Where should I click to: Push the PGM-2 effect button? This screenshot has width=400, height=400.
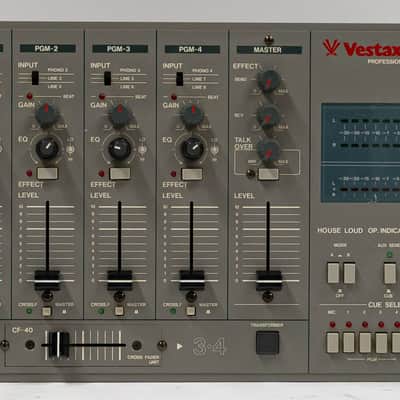47,173
